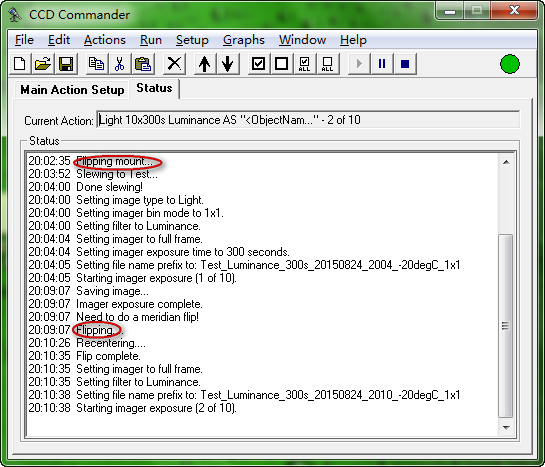Viewport: 545px width, 467px height.
Task: Stop the running script
Action: 405,64
